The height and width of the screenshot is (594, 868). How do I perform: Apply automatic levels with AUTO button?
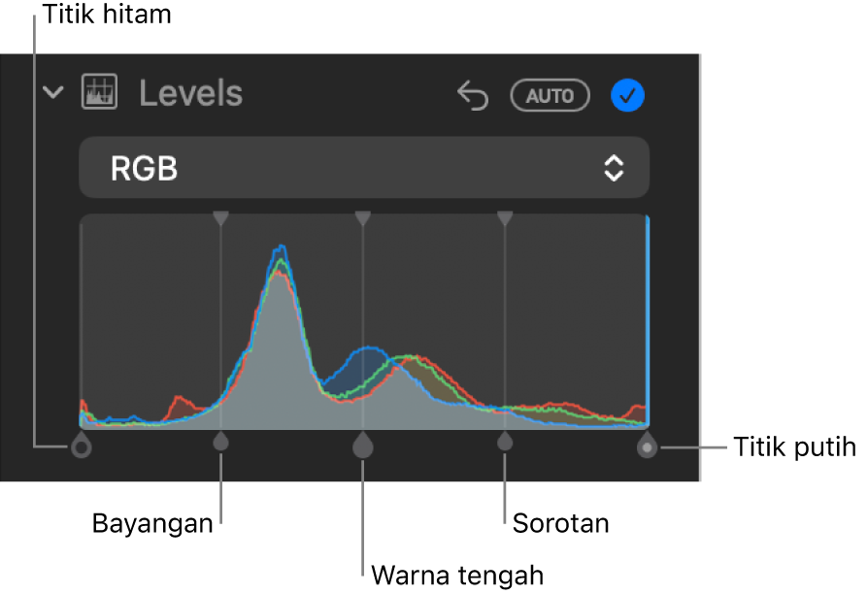[550, 95]
